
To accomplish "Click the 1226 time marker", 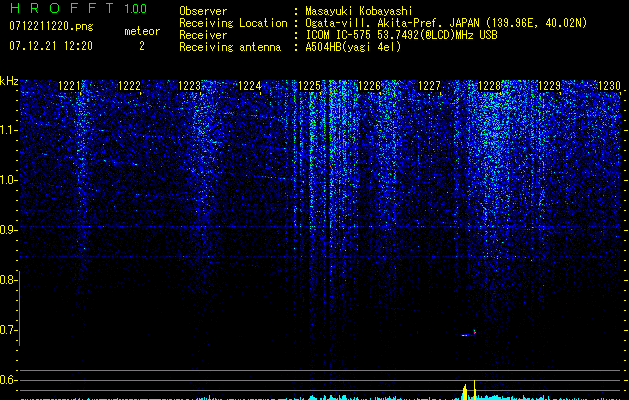I will [369, 86].
